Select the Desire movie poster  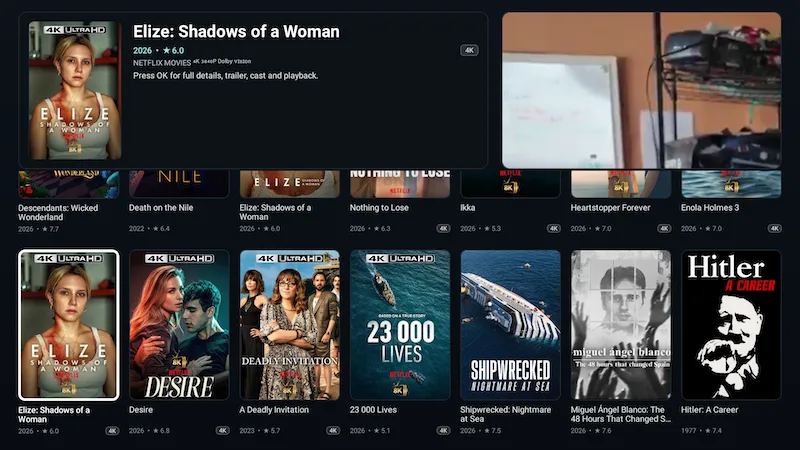[179, 325]
